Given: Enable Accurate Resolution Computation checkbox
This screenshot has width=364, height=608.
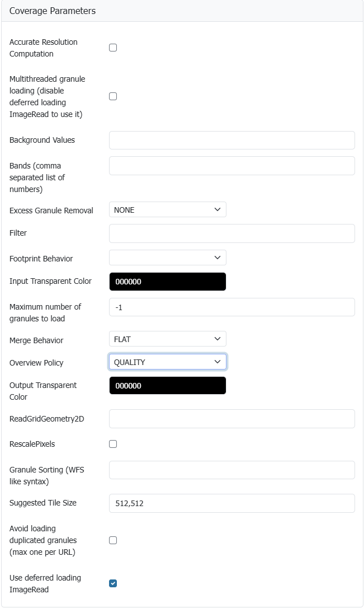Looking at the screenshot, I should (x=113, y=48).
